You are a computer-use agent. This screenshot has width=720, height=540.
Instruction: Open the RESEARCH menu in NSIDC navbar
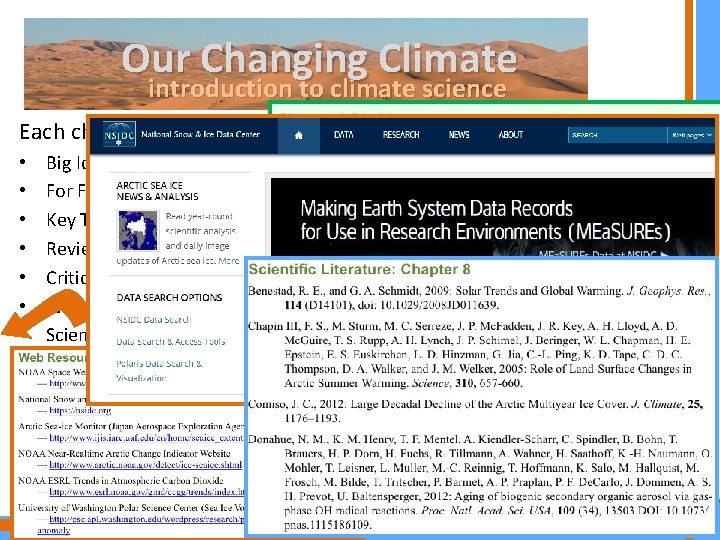pyautogui.click(x=401, y=135)
